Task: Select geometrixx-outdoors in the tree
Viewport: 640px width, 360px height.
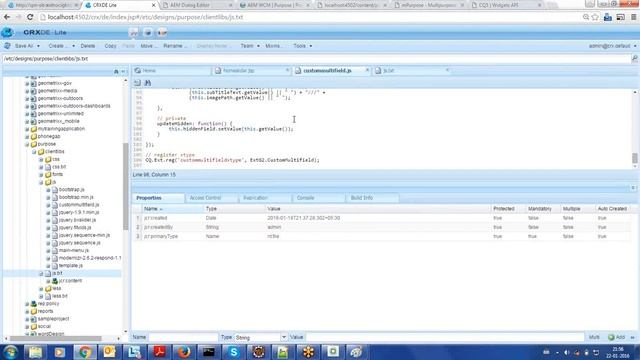Action: click(60, 98)
